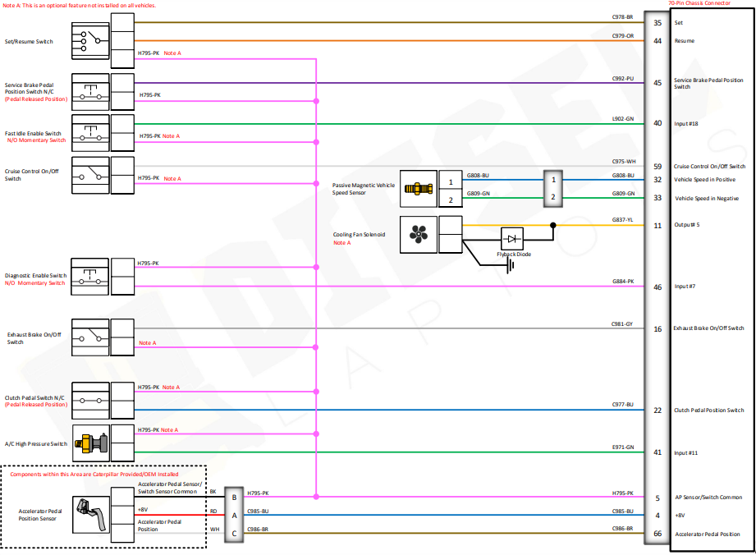The width and height of the screenshot is (756, 555).
Task: Select pin 11 for Output #5
Action: click(657, 225)
